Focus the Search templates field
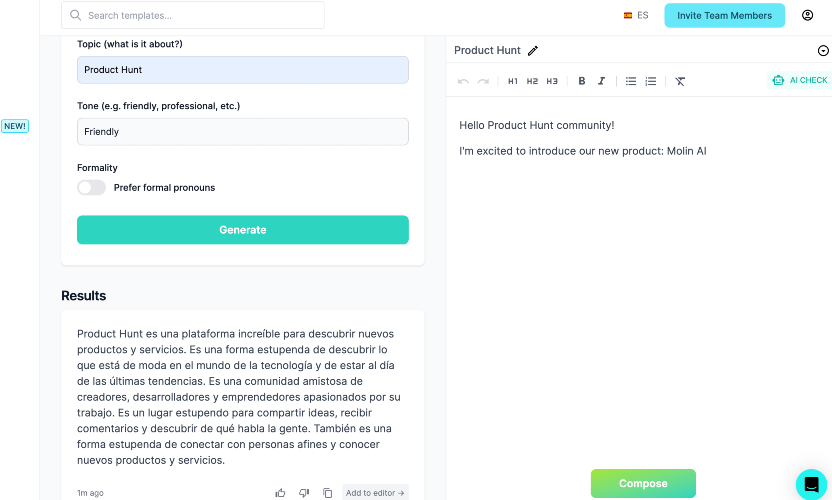Viewport: 832px width, 500px height. (193, 15)
